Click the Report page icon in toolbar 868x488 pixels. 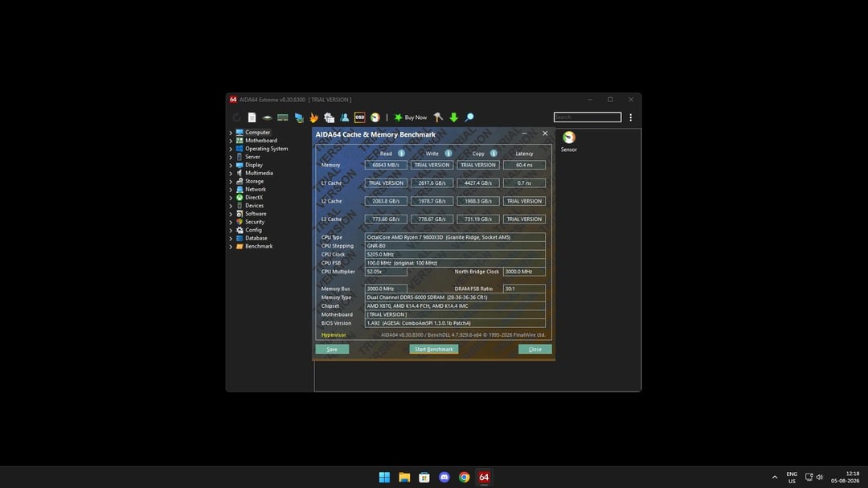click(x=252, y=117)
